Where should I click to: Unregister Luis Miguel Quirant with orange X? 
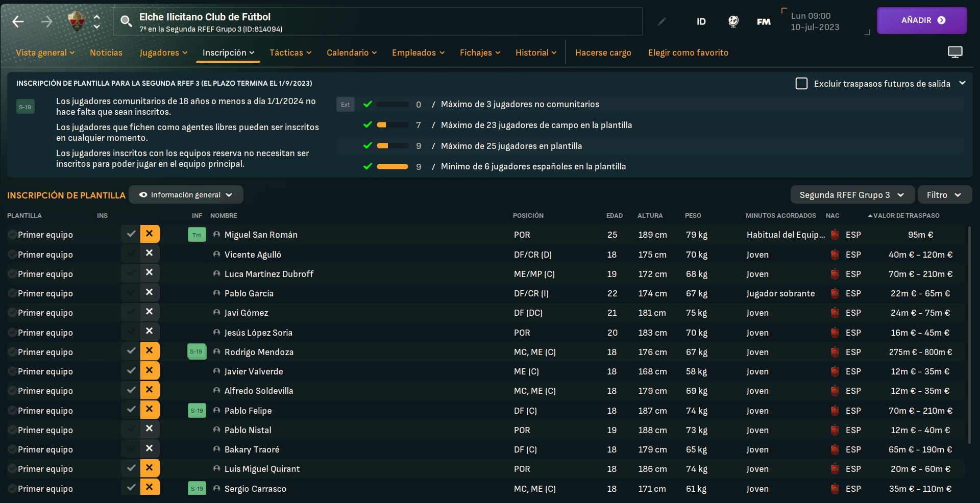tap(150, 468)
